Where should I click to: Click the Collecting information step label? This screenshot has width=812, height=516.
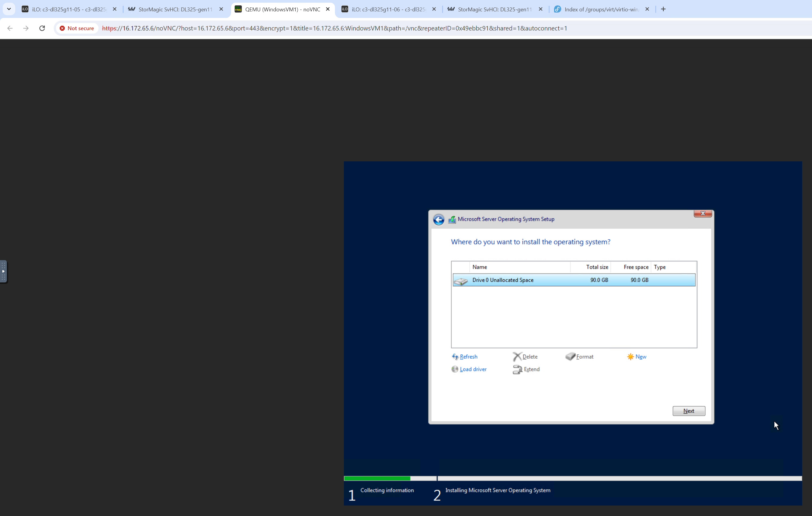click(x=387, y=490)
